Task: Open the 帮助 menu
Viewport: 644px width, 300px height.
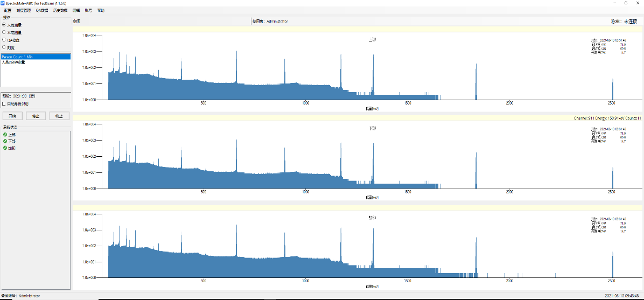Action: tap(101, 10)
